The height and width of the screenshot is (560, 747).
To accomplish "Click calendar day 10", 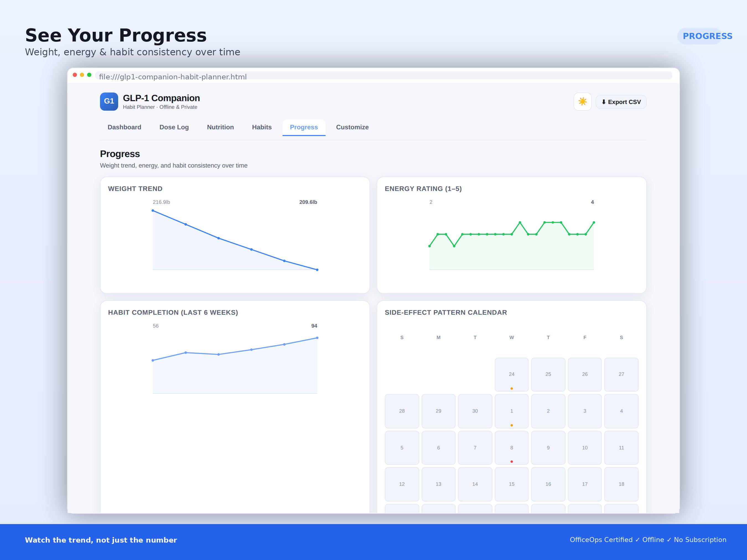I will (x=585, y=448).
